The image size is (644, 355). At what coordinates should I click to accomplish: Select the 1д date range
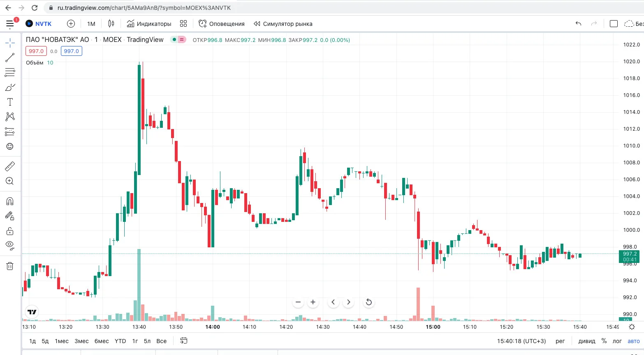click(32, 341)
